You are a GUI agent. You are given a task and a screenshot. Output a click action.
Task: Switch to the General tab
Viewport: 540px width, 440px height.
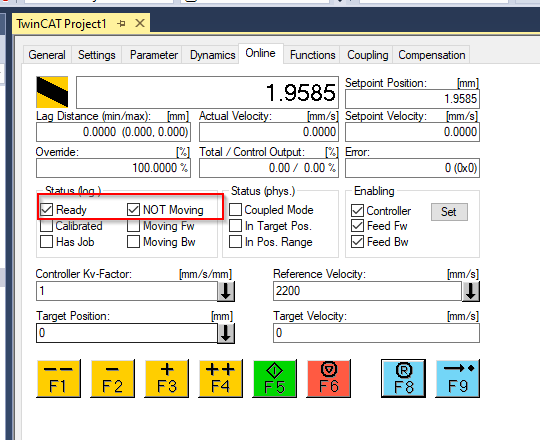[x=47, y=55]
